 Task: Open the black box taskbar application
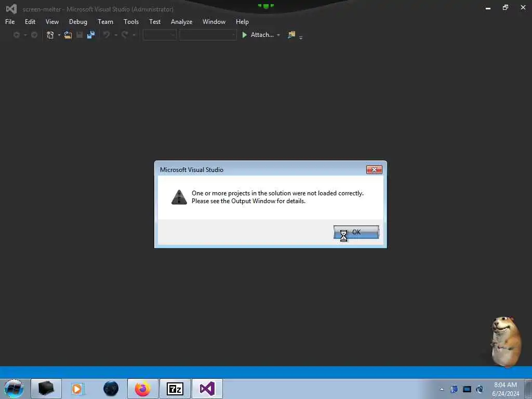(x=46, y=389)
